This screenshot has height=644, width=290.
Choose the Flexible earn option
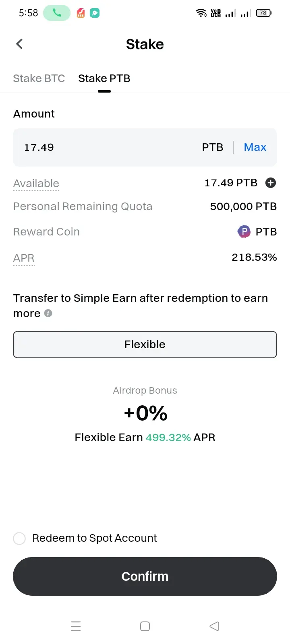(x=145, y=345)
